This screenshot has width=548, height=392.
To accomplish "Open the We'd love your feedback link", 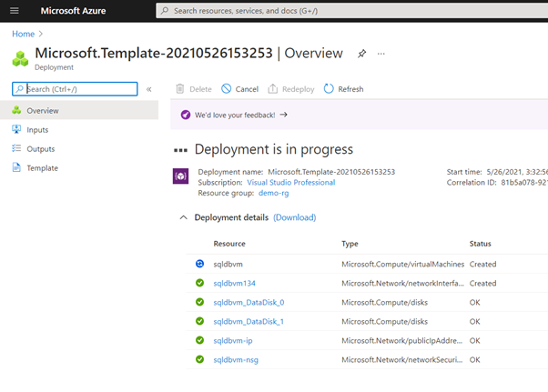I will [235, 115].
